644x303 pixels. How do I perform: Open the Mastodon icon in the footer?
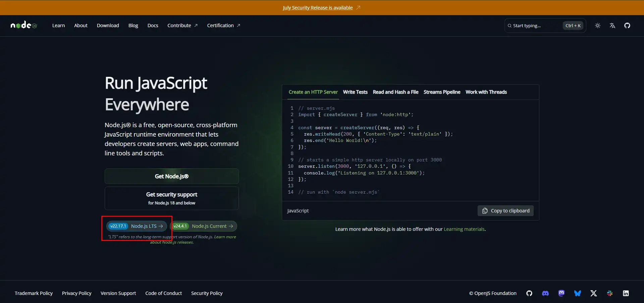pos(561,293)
